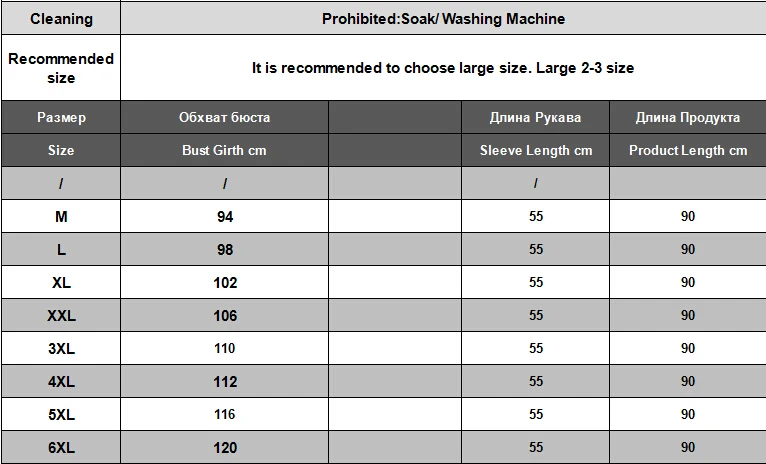Image resolution: width=766 pixels, height=464 pixels.
Task: Click the Длина Продукта header cell
Action: point(688,117)
